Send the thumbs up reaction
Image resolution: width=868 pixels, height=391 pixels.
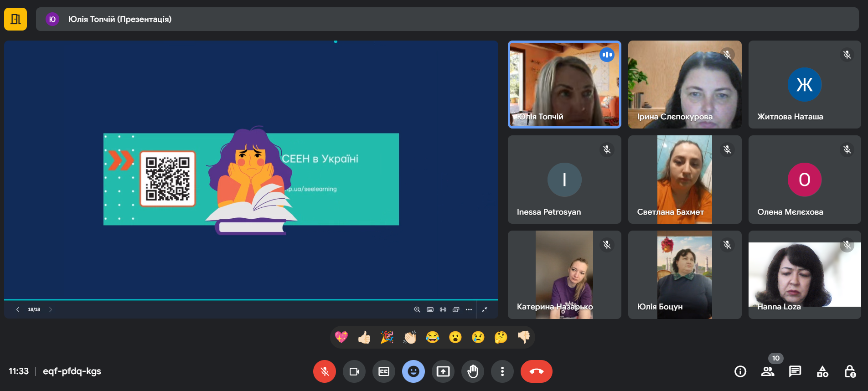pyautogui.click(x=364, y=337)
